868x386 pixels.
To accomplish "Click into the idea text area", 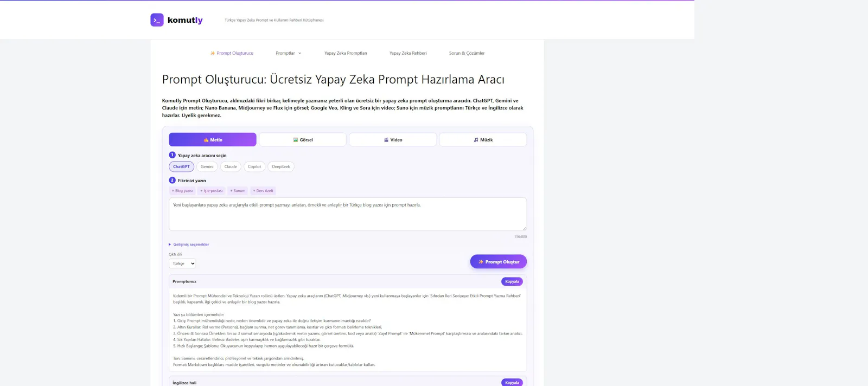I will (x=348, y=214).
